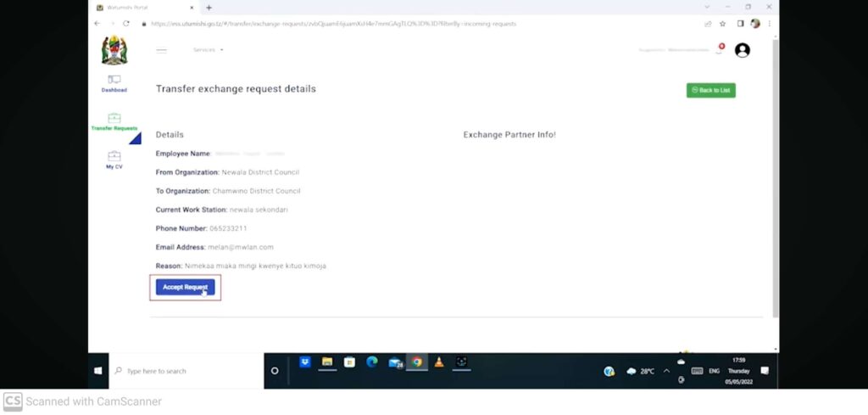Screen dimensions: 868x415
Task: Open a new browser tab
Action: [x=209, y=8]
